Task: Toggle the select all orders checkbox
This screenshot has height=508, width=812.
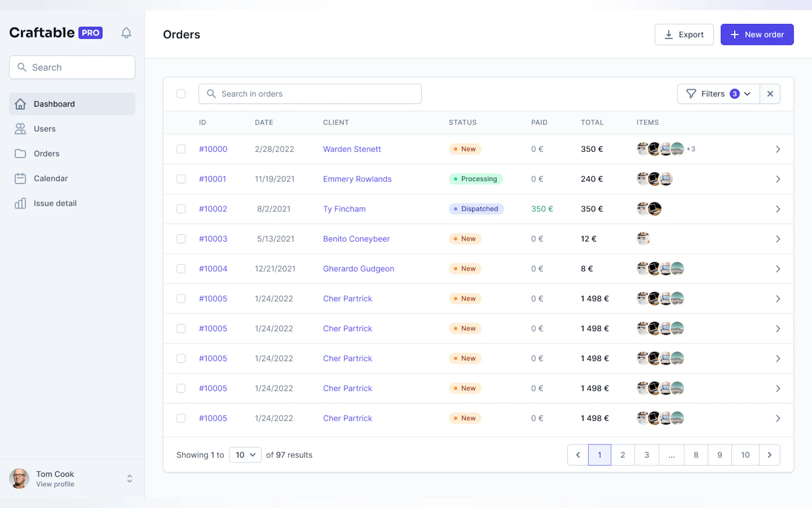Action: 181,94
